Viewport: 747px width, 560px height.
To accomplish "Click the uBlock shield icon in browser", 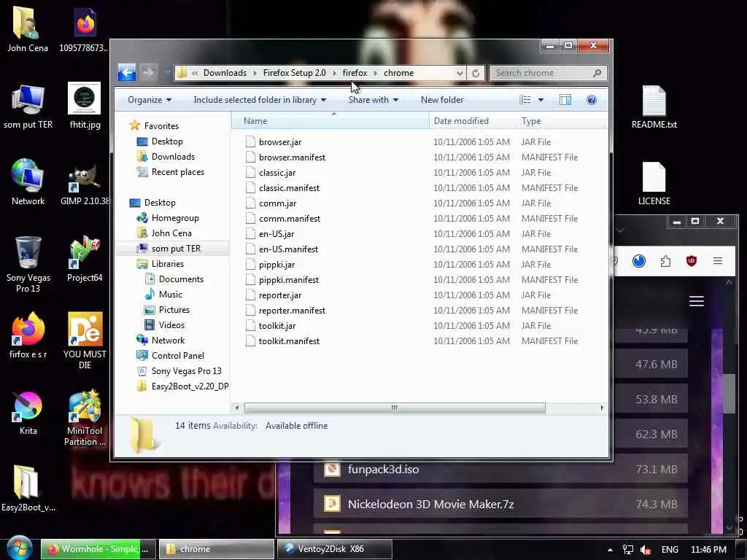I will [692, 261].
